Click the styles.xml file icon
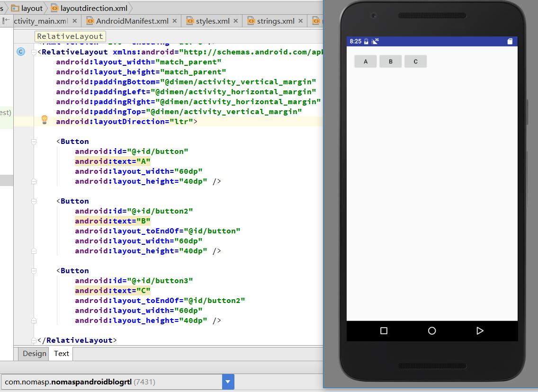Image resolution: width=538 pixels, height=392 pixels. point(190,21)
